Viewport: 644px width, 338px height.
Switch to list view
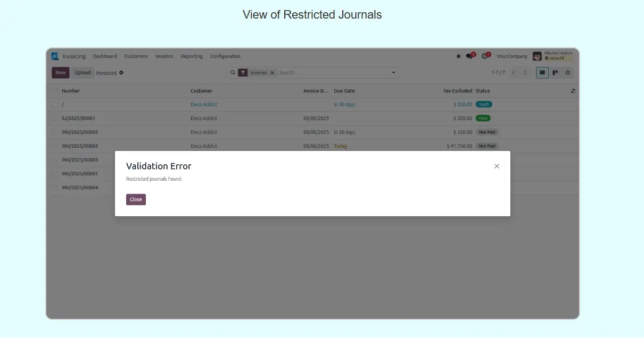pyautogui.click(x=542, y=73)
